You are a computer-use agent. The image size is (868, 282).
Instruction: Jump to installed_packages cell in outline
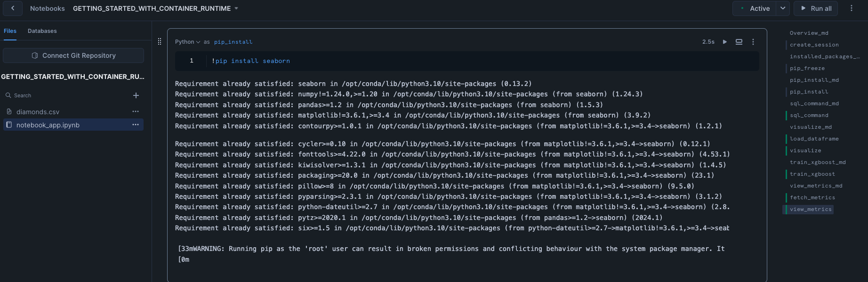pyautogui.click(x=825, y=56)
